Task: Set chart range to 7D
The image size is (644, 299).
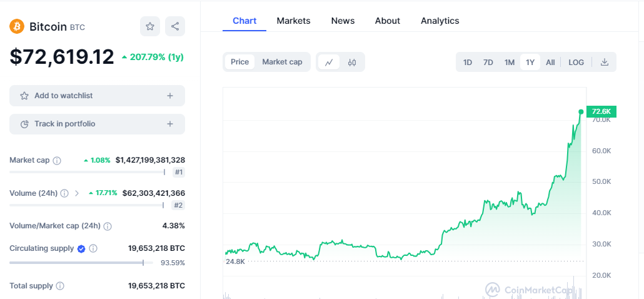Action: click(x=488, y=63)
